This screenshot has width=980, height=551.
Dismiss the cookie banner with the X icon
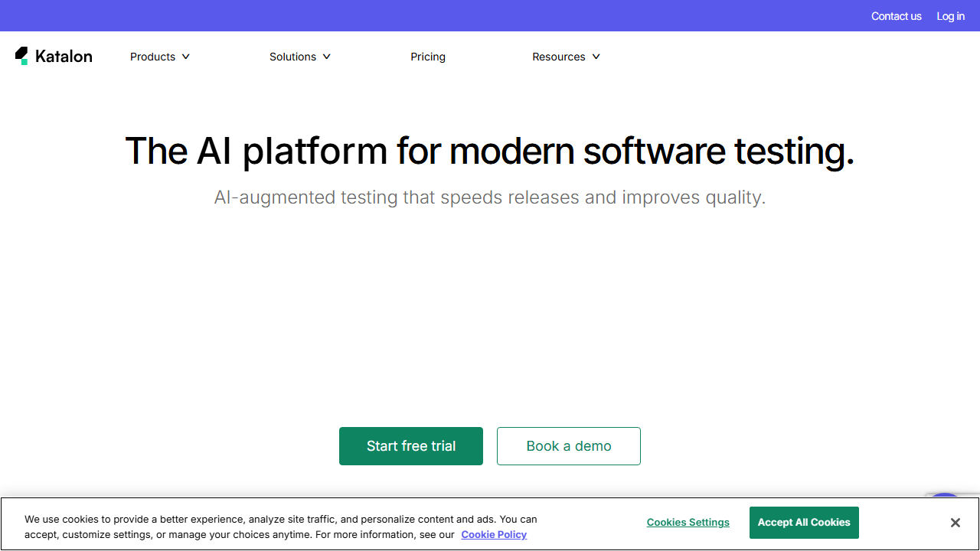point(955,523)
